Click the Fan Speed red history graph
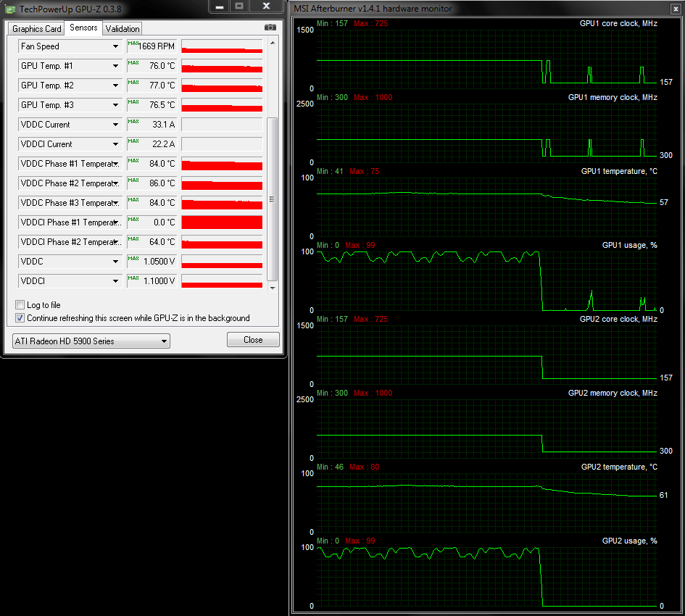Image resolution: width=685 pixels, height=616 pixels. (222, 46)
